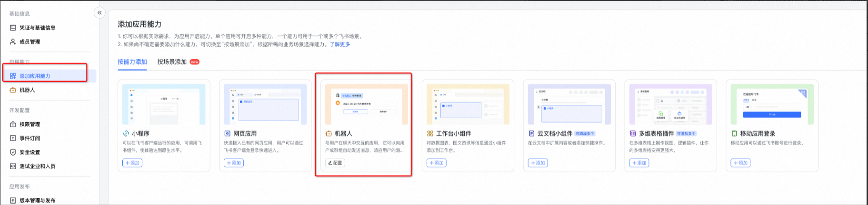Click the robot icon beside sidebar 机器人

coord(13,90)
